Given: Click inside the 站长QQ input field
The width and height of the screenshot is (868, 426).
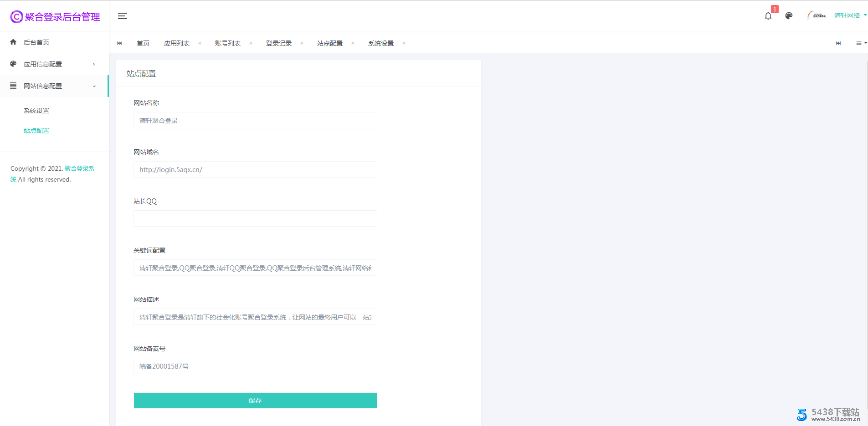Looking at the screenshot, I should pos(255,218).
